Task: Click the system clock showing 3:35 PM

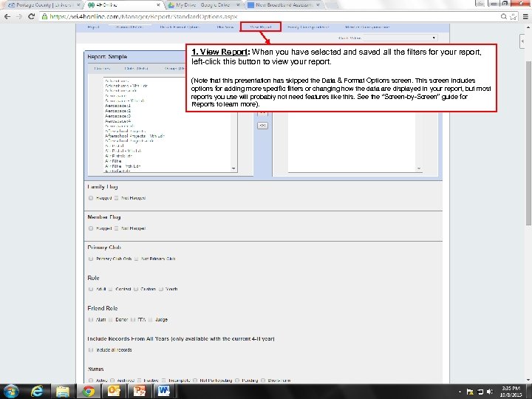Action: [511, 392]
